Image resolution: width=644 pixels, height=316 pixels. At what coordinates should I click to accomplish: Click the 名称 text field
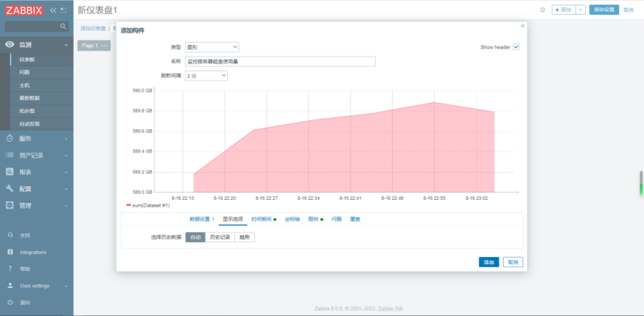tap(280, 61)
